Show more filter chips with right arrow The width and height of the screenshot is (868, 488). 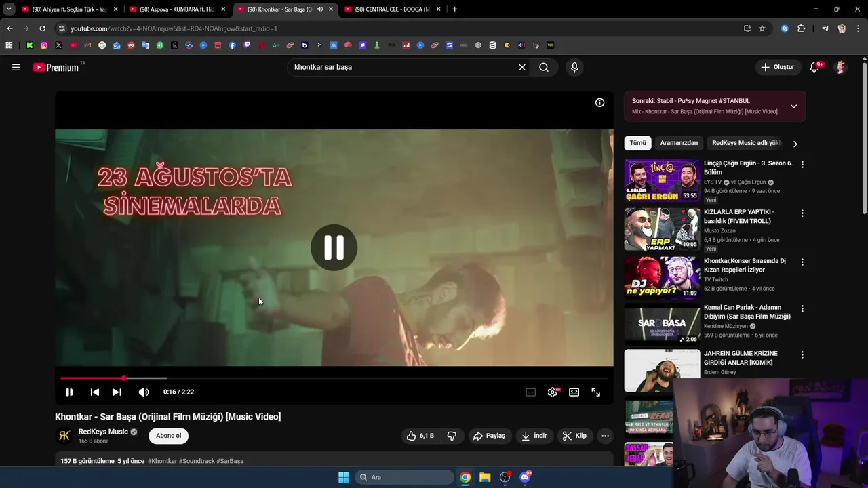(x=795, y=144)
